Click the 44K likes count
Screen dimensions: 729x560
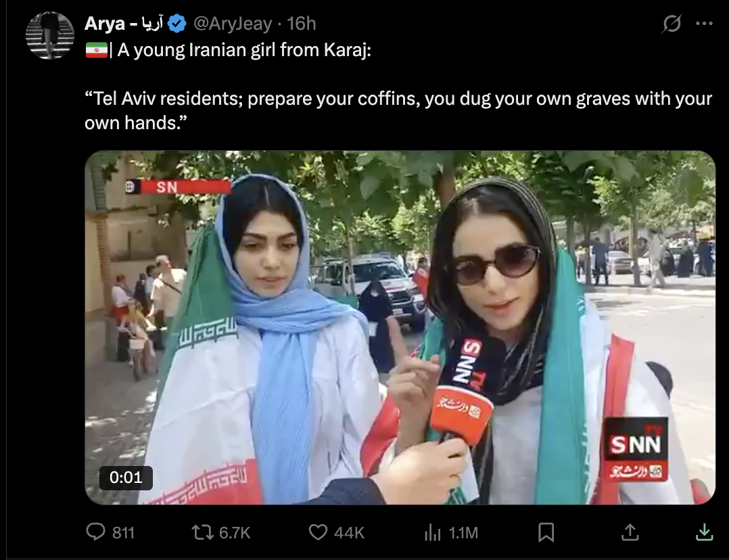(349, 532)
